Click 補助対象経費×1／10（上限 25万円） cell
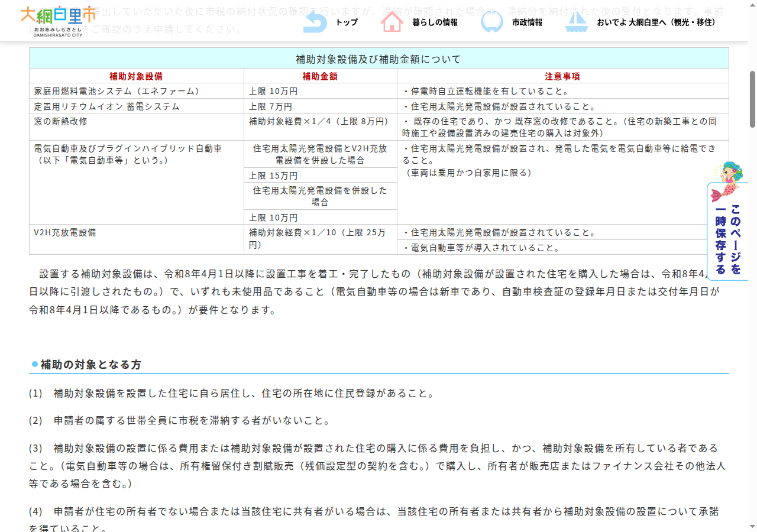 tap(320, 239)
